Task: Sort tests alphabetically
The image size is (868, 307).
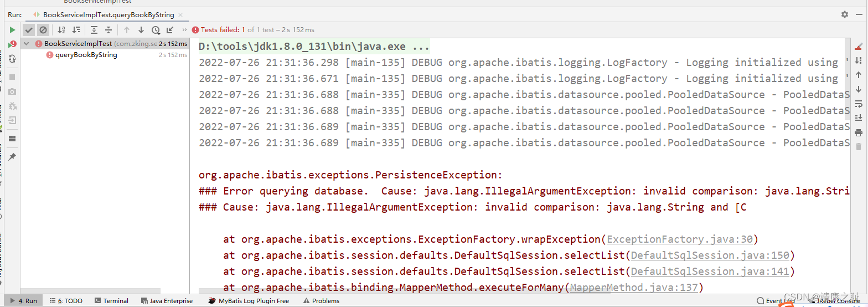Action: [61, 30]
